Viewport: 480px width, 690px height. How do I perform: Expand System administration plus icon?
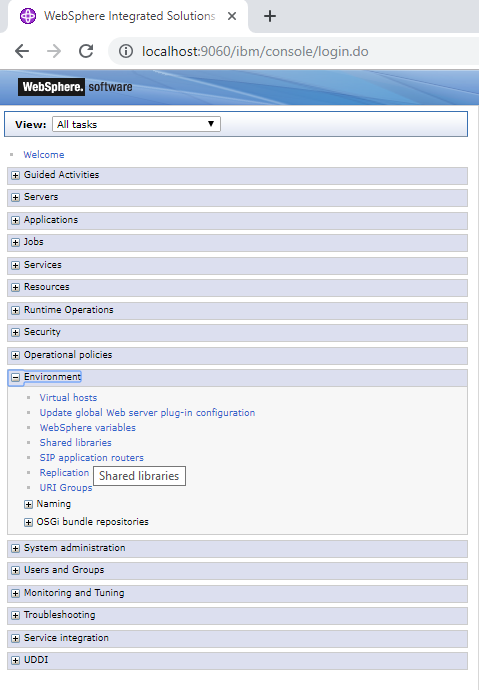15,548
